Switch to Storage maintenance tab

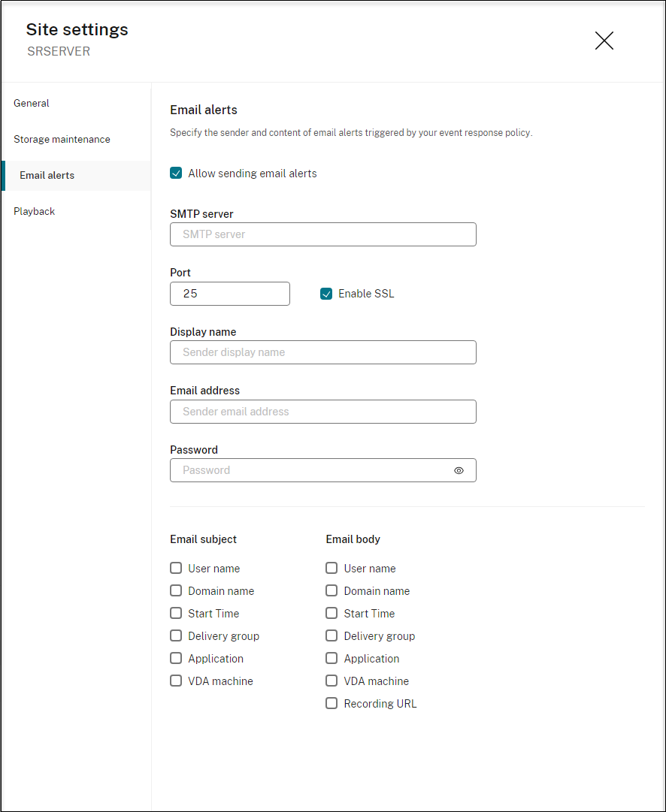62,139
